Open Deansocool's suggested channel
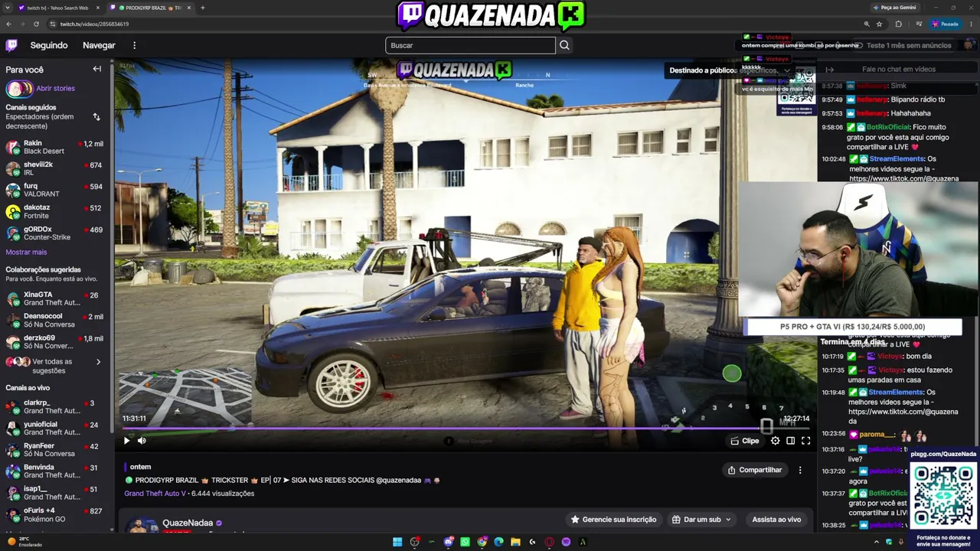 (56, 320)
